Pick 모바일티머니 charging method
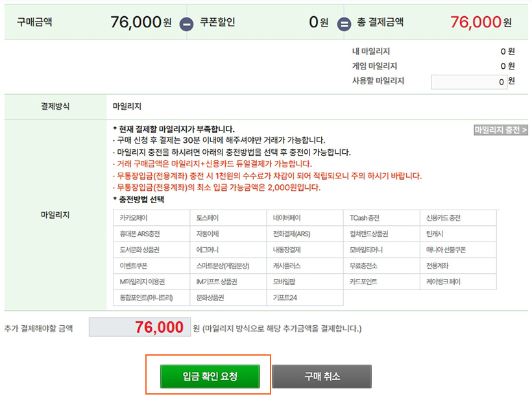532x403 pixels. 367,250
